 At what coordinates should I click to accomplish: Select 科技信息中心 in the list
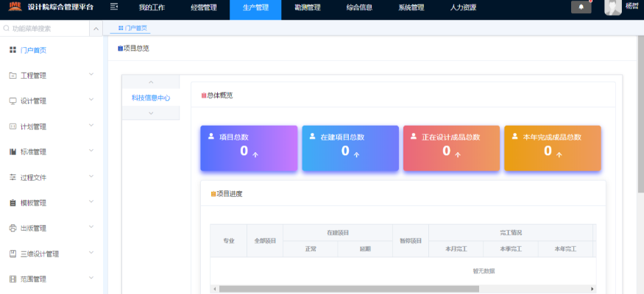click(x=151, y=98)
